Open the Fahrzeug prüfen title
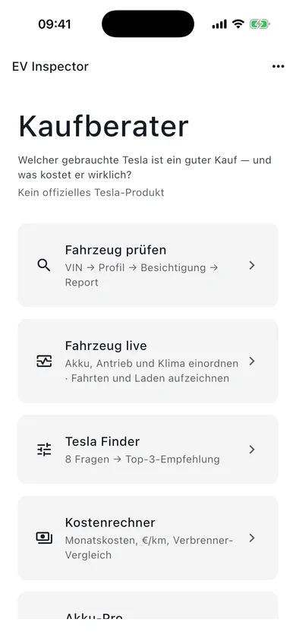 click(116, 250)
